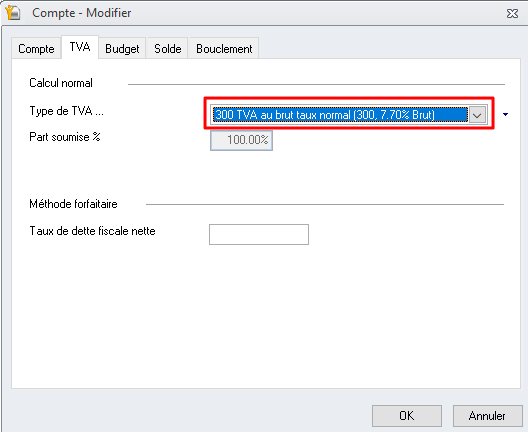Viewport: 528px width, 432px height.
Task: Click the application icon in the title bar
Action: [x=13, y=13]
